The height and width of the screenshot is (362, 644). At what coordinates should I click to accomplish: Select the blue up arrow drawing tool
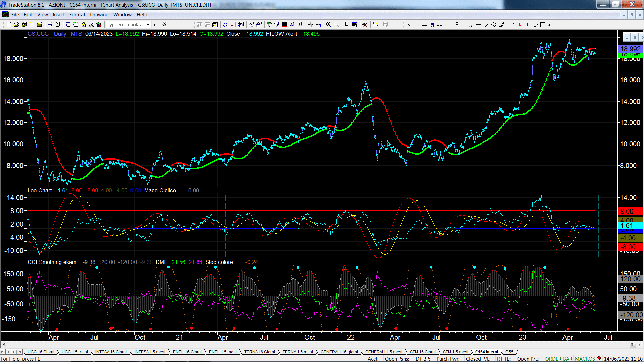[x=527, y=25]
